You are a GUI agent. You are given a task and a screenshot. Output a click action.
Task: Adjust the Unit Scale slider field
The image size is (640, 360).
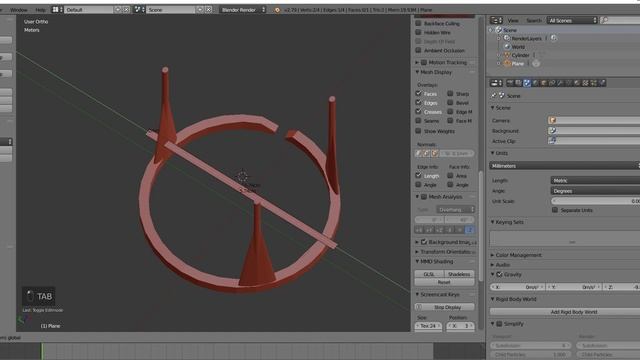596,201
